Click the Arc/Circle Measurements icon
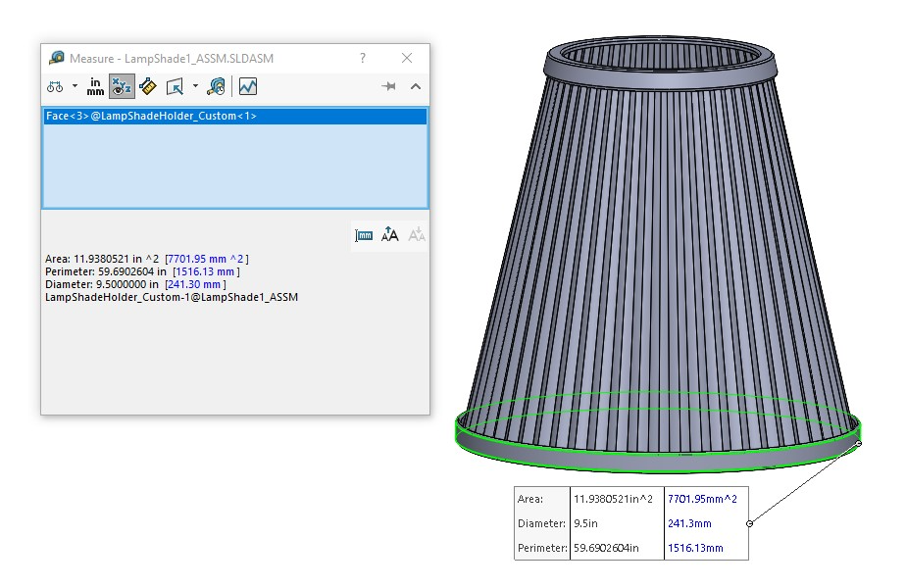906x588 pixels. coord(55,86)
